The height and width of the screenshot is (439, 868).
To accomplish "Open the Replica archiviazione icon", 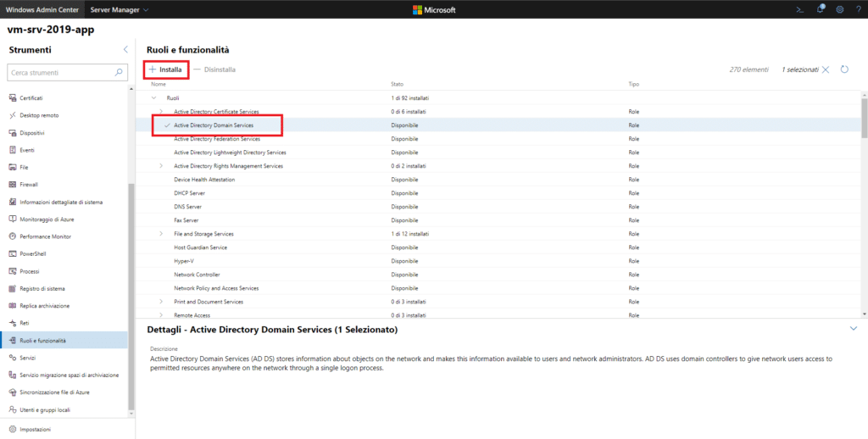I will tap(13, 306).
